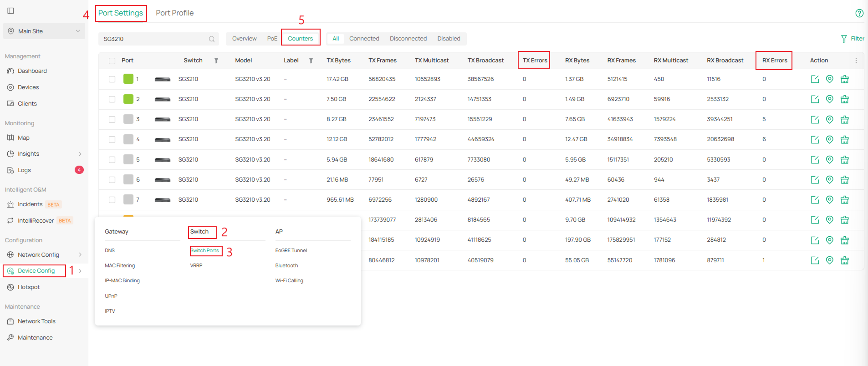Show only Disconnected ports
Screen dimensions: 868x366
408,38
